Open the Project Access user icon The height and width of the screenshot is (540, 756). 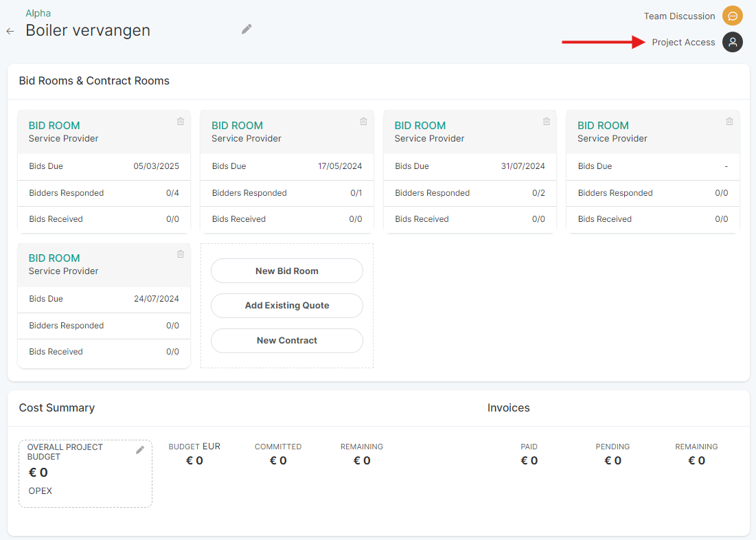pos(732,42)
